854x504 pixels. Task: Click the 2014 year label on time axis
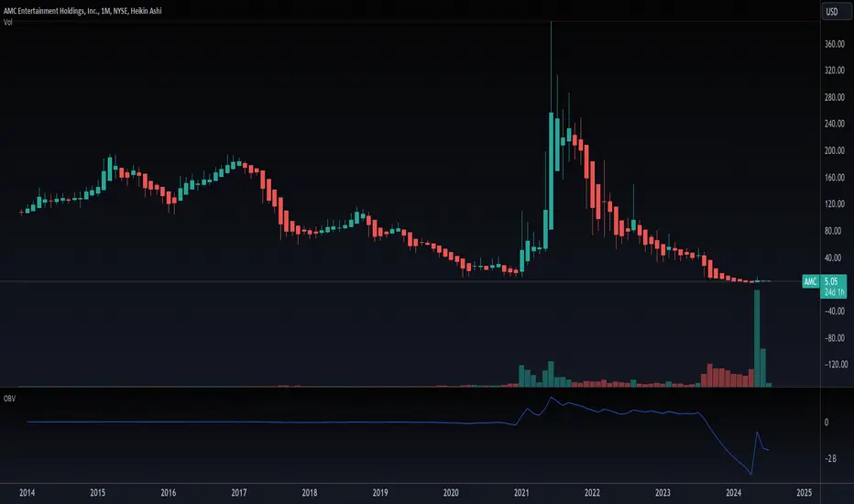[27, 493]
